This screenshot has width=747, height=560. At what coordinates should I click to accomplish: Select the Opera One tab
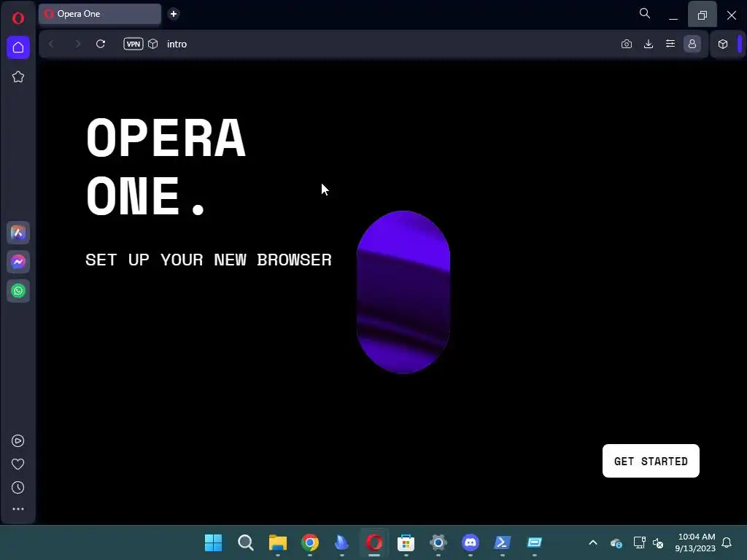click(x=100, y=14)
